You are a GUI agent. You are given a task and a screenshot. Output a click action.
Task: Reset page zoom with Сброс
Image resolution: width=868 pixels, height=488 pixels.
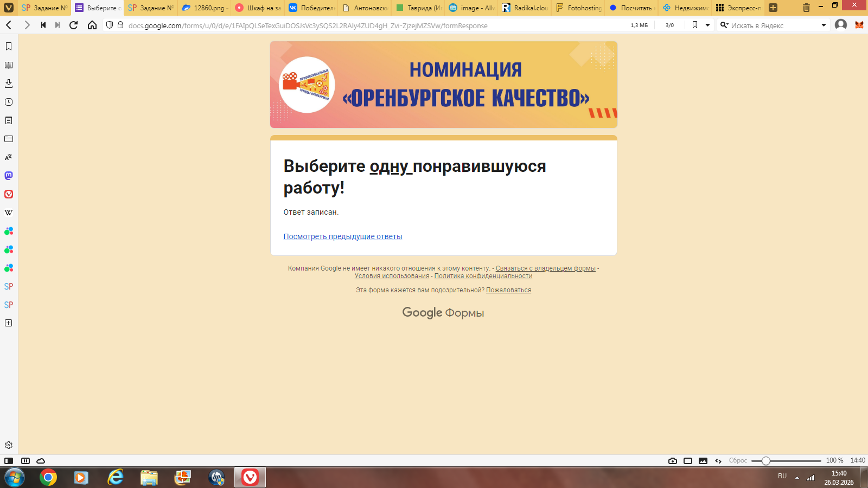tap(738, 461)
